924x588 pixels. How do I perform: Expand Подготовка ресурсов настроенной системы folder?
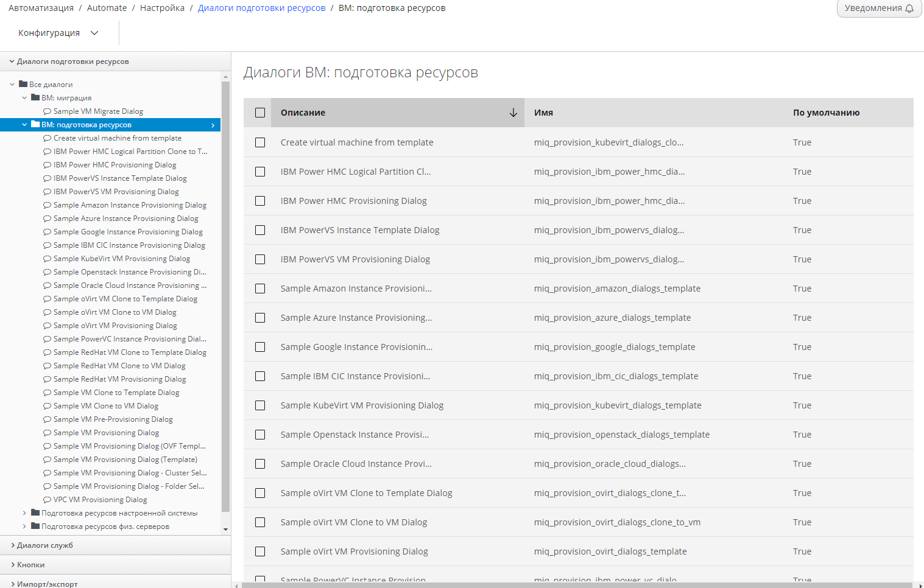tap(24, 513)
